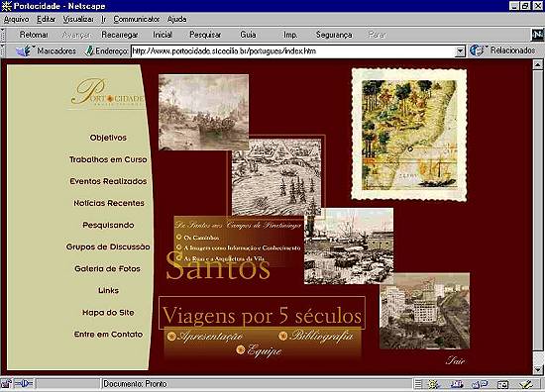Screen dimensions: 545x392
Task: Click the Portocidade logo
Action: tap(107, 93)
